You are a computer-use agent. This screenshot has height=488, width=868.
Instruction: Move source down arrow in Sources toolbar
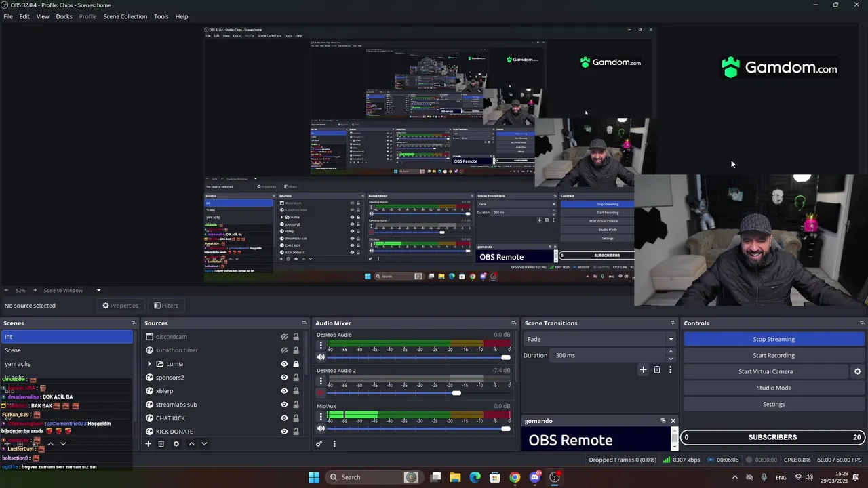click(204, 444)
